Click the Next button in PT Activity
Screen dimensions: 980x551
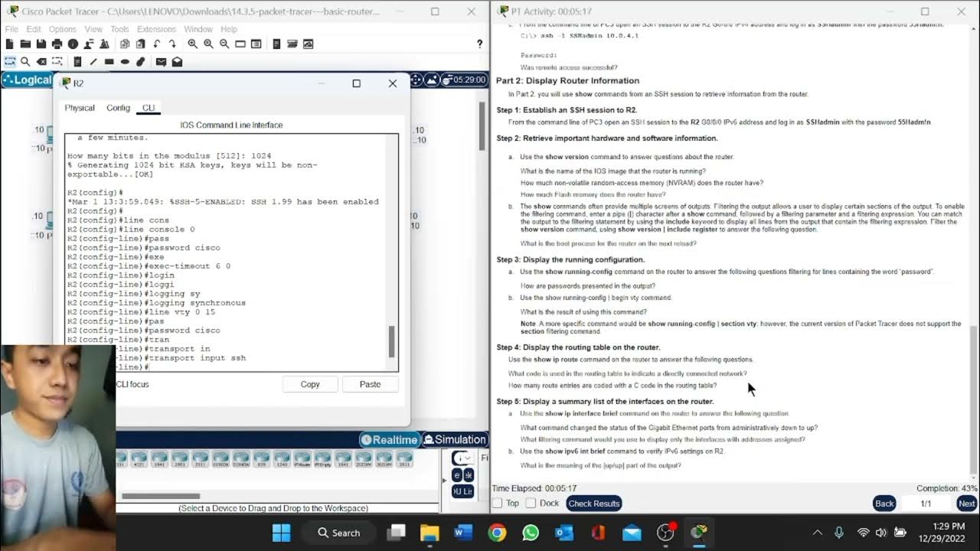[966, 504]
